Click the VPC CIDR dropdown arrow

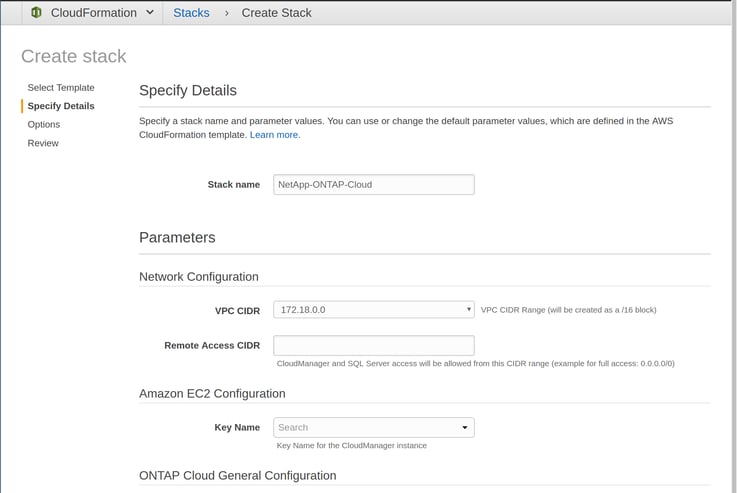pos(468,309)
